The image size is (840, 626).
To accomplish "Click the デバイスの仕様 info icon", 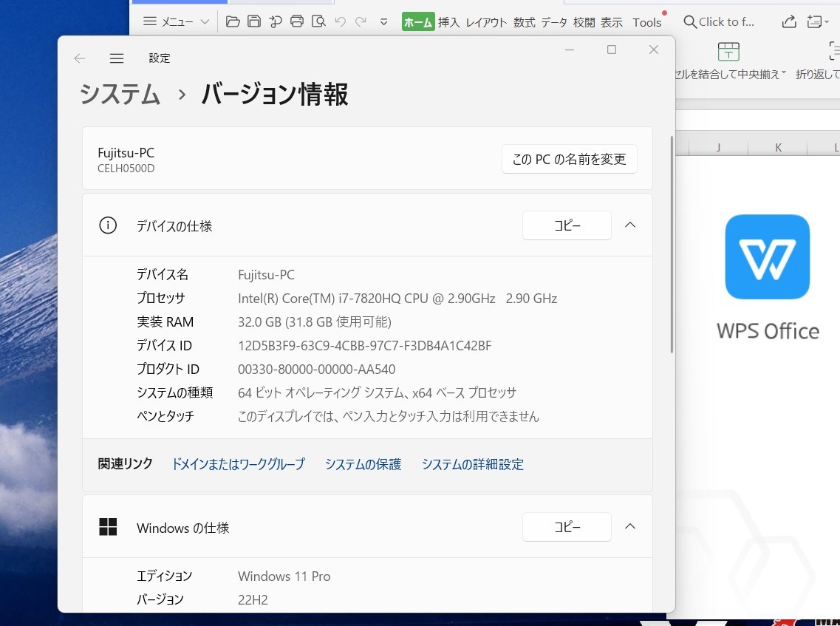I will click(x=108, y=225).
